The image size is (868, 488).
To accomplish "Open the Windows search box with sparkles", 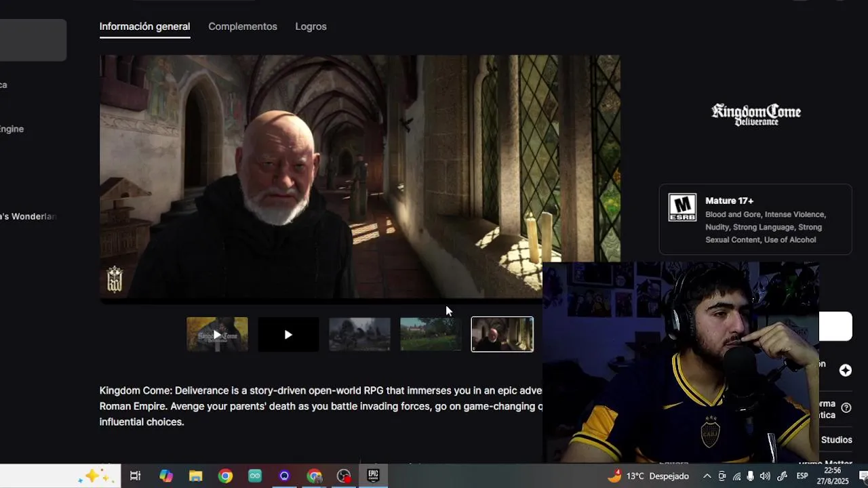I will point(60,476).
